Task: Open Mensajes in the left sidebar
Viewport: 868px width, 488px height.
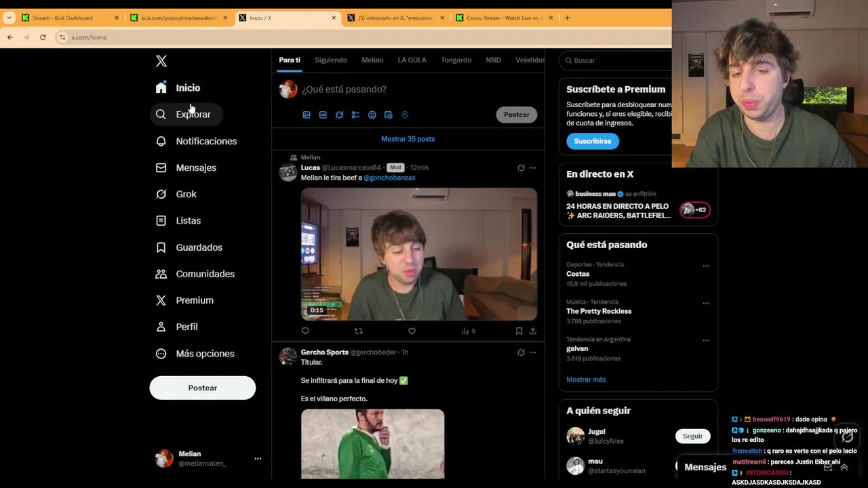Action: (186, 167)
